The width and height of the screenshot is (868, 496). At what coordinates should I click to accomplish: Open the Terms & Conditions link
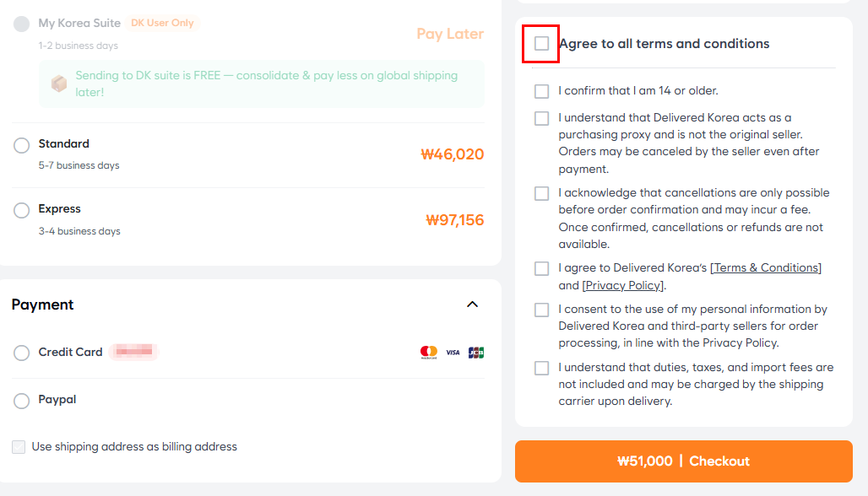click(766, 268)
